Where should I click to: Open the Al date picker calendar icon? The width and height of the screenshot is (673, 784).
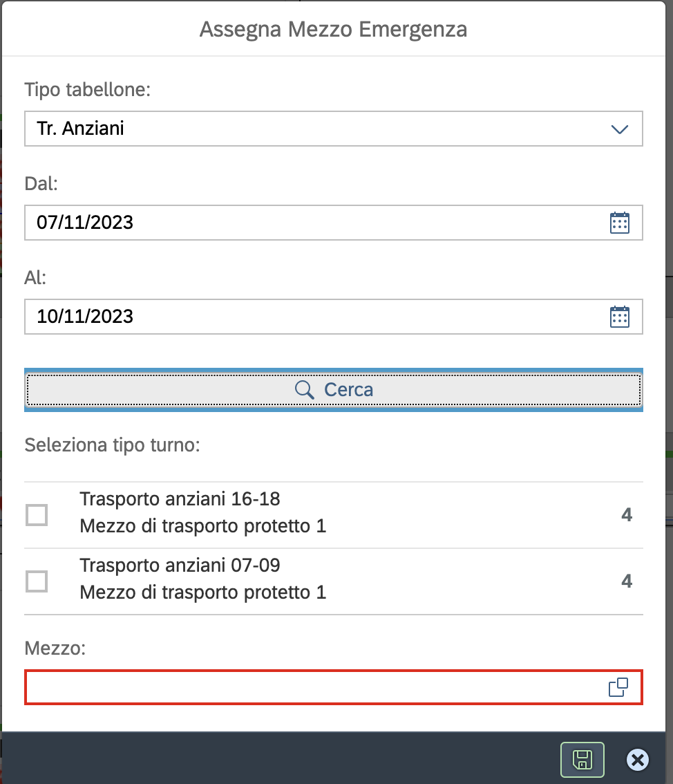(x=619, y=317)
